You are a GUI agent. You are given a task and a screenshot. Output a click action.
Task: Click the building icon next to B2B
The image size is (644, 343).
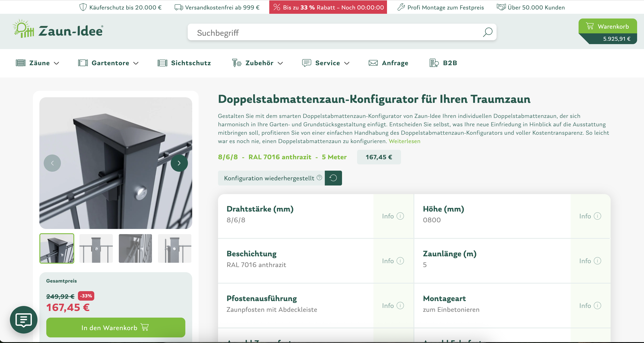[x=434, y=63]
